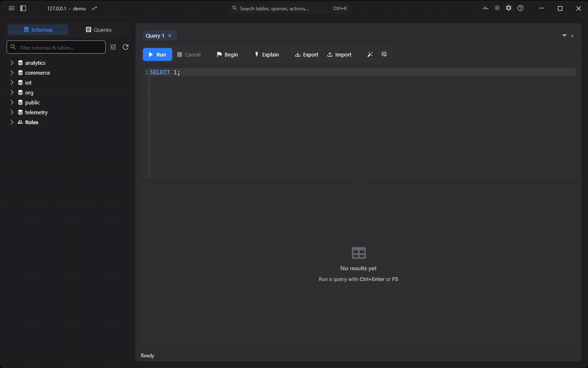The image size is (588, 368).
Task: Expand the telemetry schema
Action: point(12,112)
